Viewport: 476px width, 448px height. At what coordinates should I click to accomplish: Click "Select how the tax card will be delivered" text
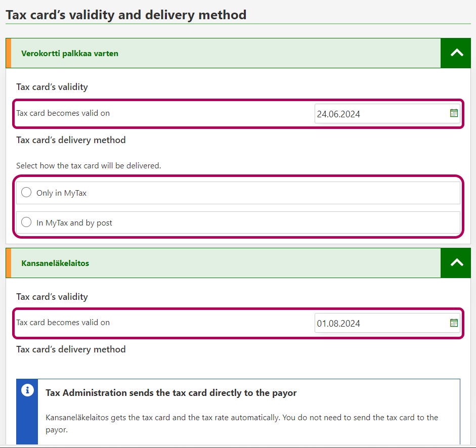tap(89, 165)
